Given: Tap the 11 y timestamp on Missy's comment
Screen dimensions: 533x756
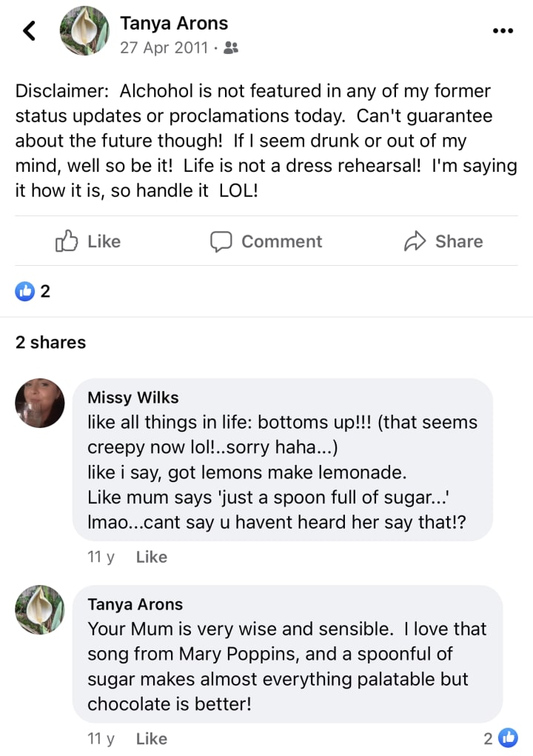Looking at the screenshot, I should (x=101, y=557).
